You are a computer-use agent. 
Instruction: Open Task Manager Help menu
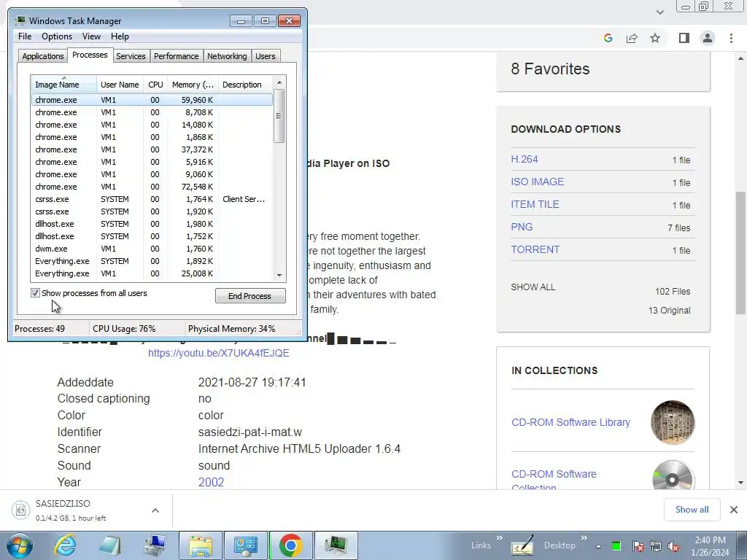click(120, 36)
